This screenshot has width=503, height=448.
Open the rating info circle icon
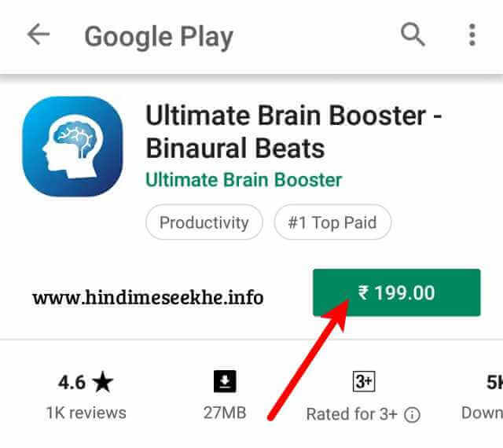tap(412, 415)
